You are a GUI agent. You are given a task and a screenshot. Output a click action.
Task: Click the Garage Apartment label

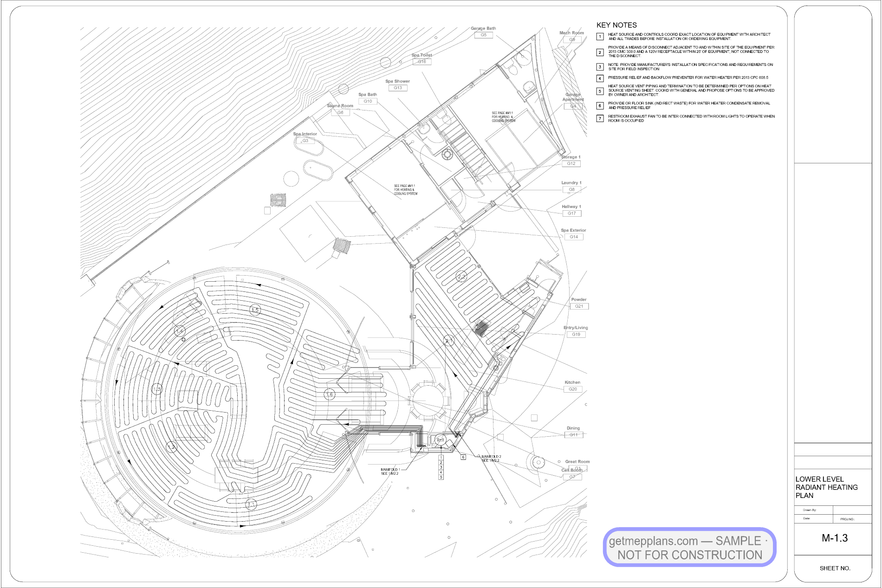573,97
